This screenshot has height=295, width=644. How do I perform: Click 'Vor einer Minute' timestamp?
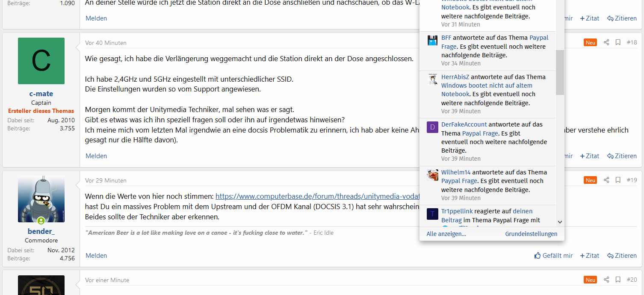[107, 280]
